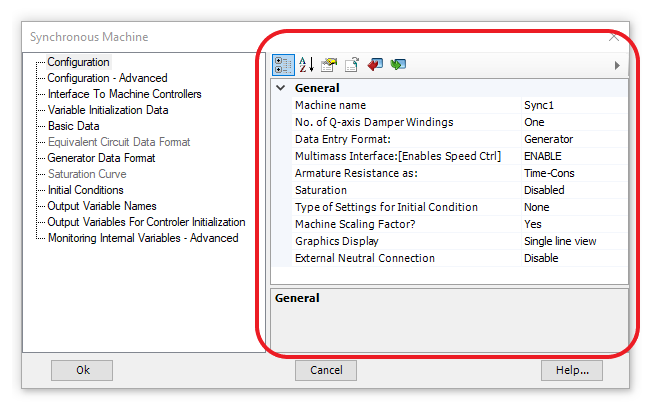Open the Data Entry Format value dropdown
The width and height of the screenshot is (648, 406).
(573, 139)
